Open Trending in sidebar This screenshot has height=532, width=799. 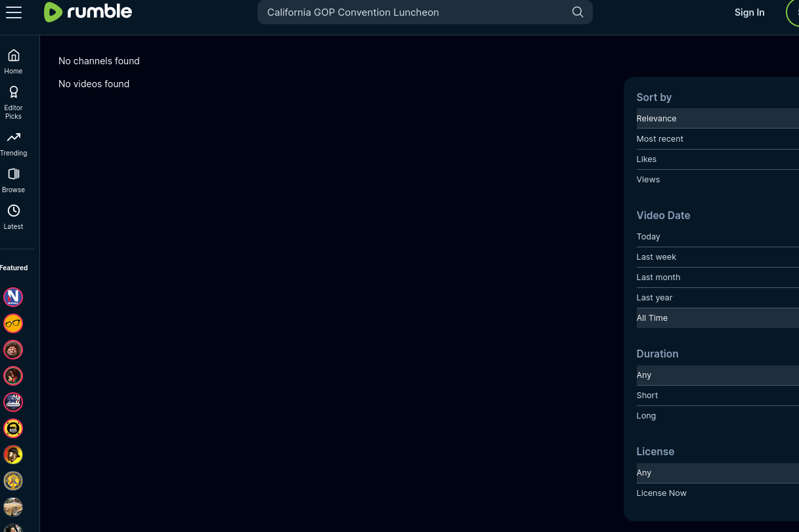pyautogui.click(x=13, y=144)
